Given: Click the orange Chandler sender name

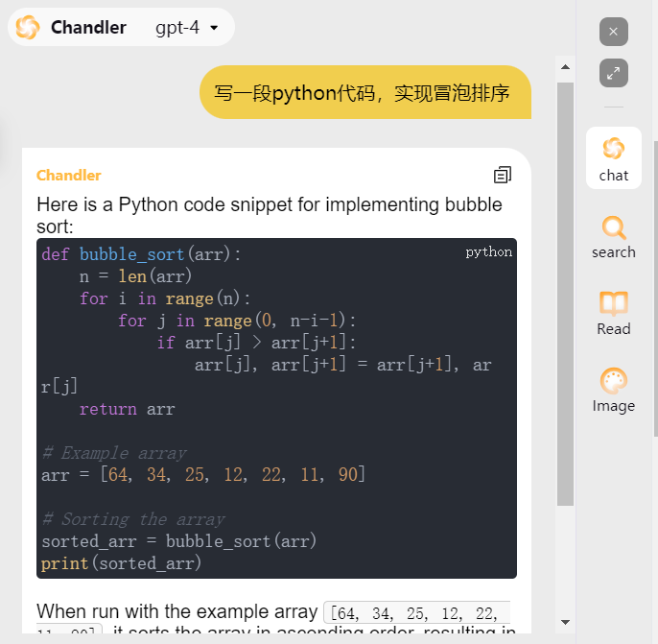Looking at the screenshot, I should tap(69, 175).
